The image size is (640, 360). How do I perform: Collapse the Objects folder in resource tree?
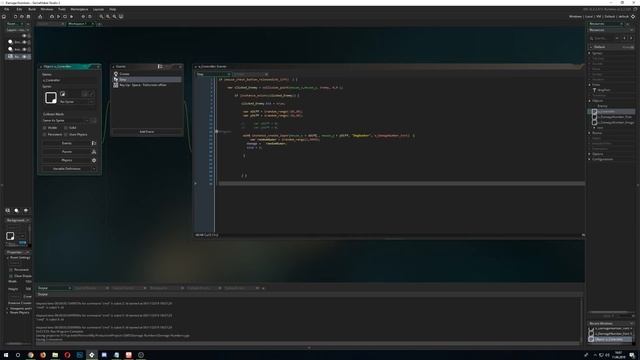pyautogui.click(x=589, y=101)
